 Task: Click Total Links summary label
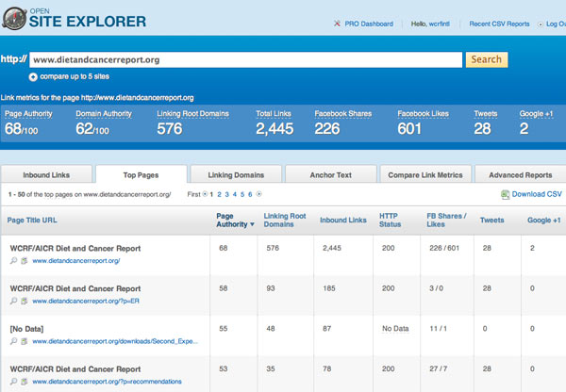click(274, 114)
